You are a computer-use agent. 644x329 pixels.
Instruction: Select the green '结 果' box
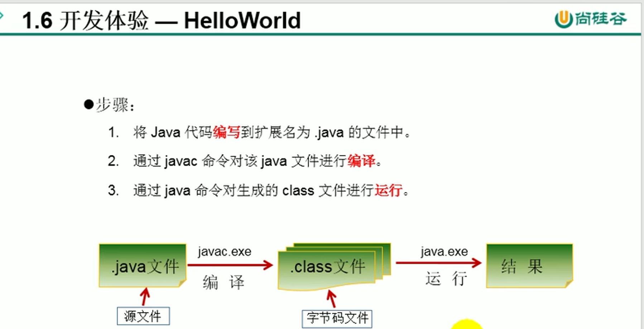pyautogui.click(x=529, y=266)
